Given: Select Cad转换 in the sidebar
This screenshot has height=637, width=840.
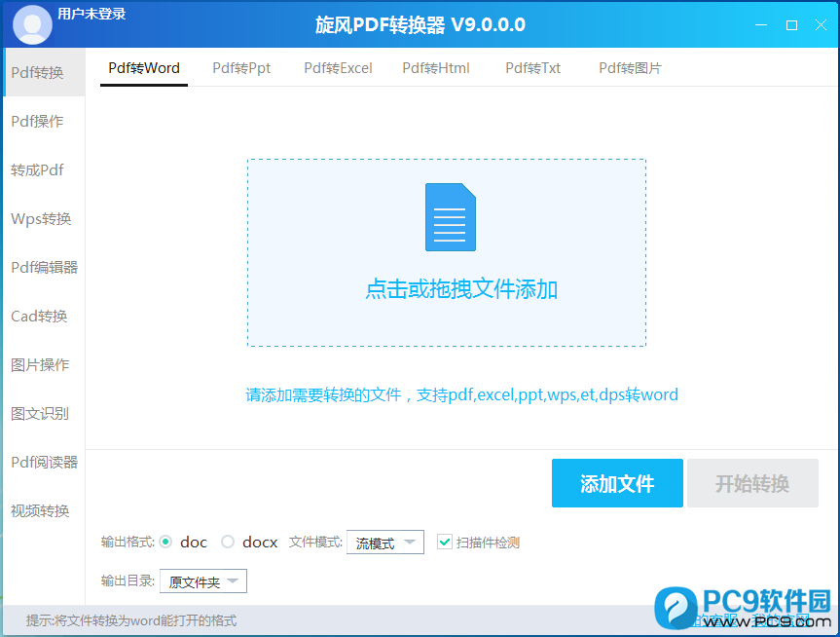Looking at the screenshot, I should [x=45, y=316].
